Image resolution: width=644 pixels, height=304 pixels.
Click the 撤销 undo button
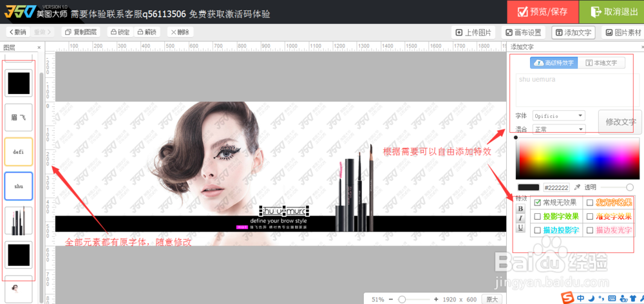(x=17, y=32)
